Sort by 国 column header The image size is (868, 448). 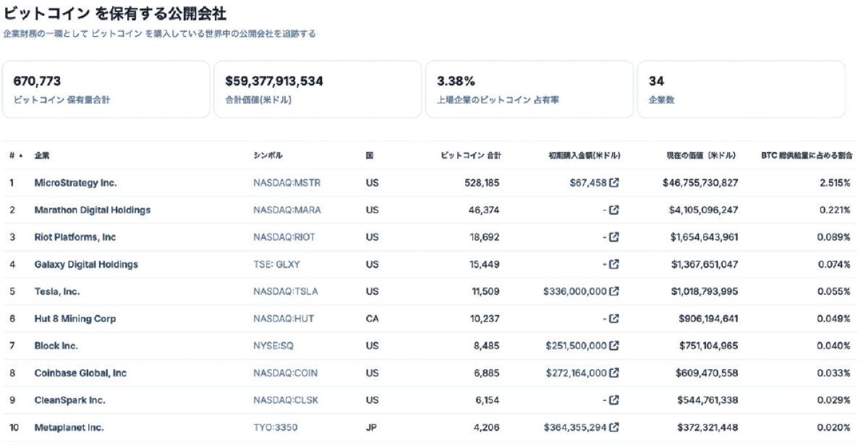coord(370,156)
